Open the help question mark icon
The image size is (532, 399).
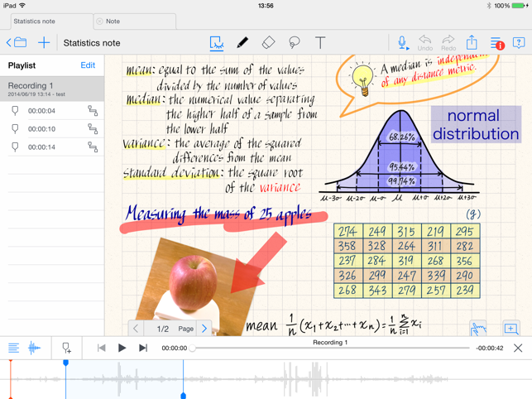[519, 42]
